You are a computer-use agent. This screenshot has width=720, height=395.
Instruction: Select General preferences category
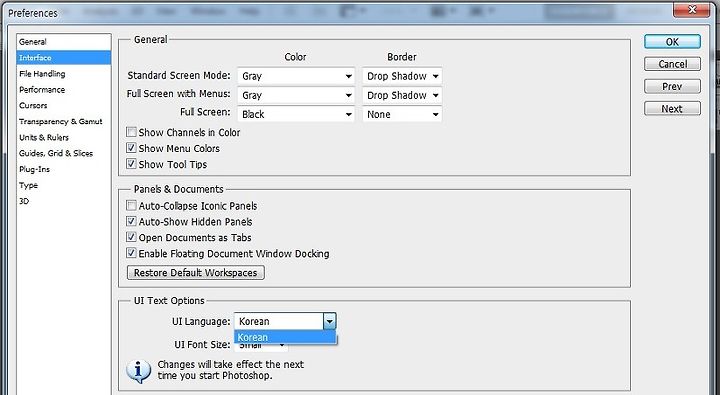(x=63, y=42)
